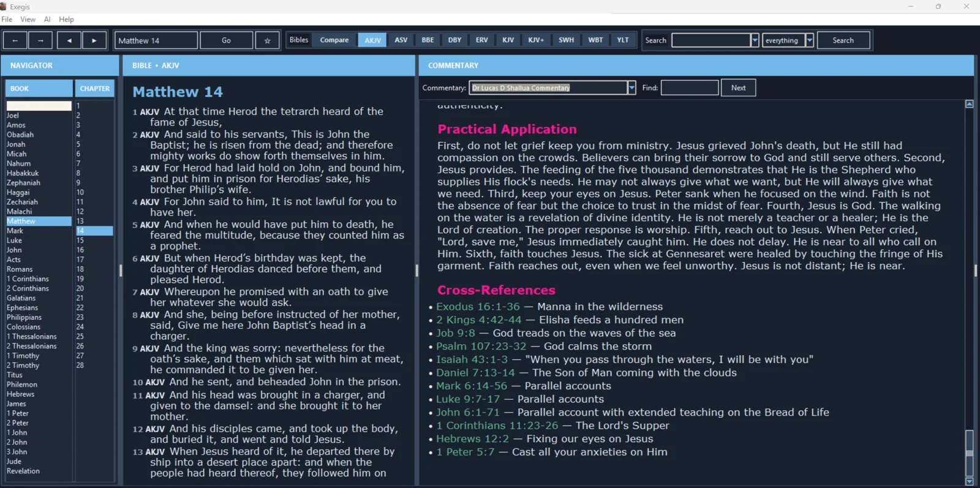Click the commentary vertical scrollbar thumb
Screen dimensions: 980x488
[x=969, y=452]
